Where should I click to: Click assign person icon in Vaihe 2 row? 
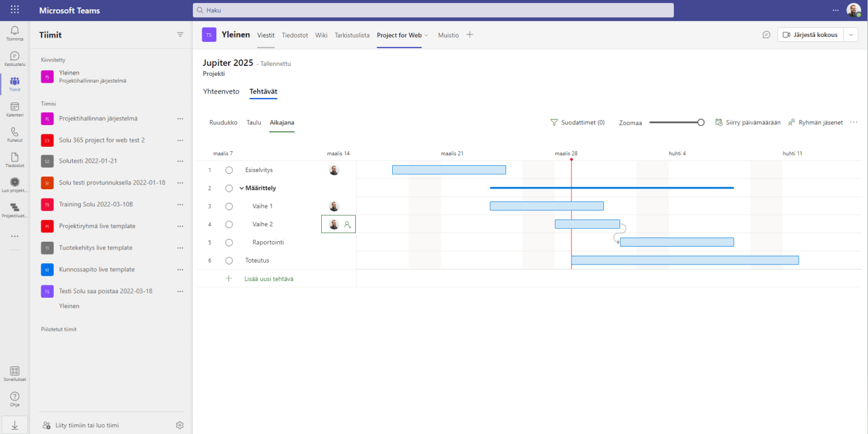[347, 224]
